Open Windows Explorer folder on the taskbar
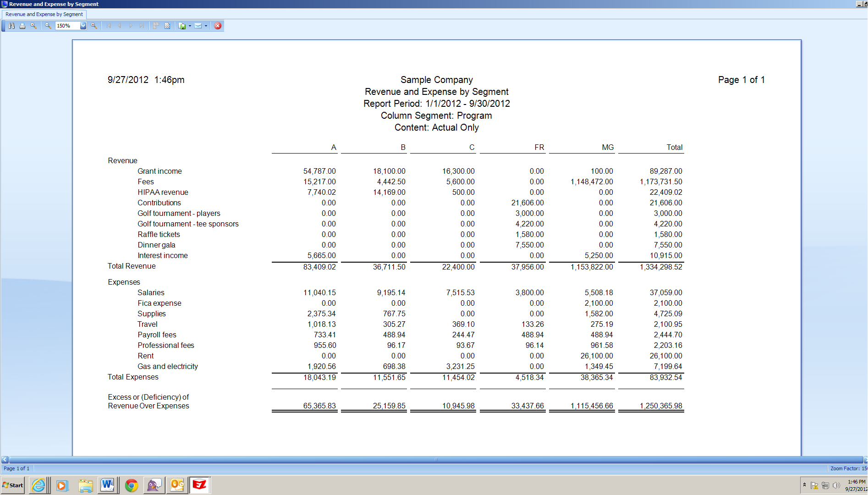This screenshot has width=868, height=495. tap(85, 485)
